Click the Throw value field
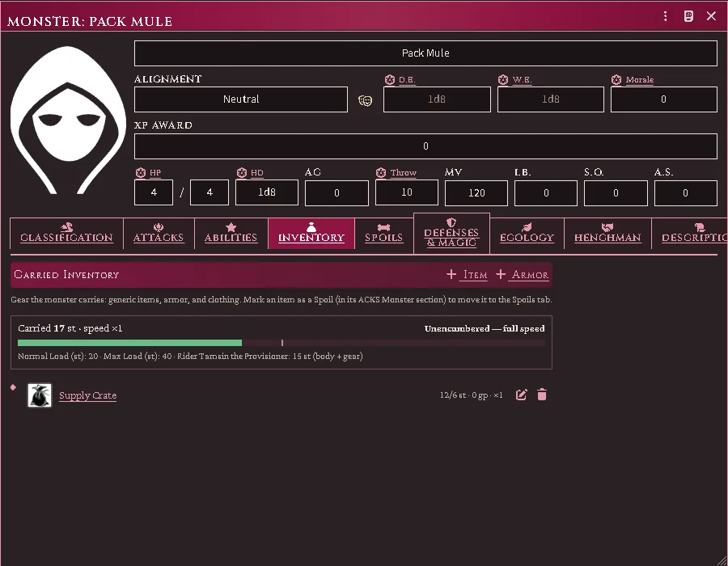This screenshot has height=566, width=728. 407,192
